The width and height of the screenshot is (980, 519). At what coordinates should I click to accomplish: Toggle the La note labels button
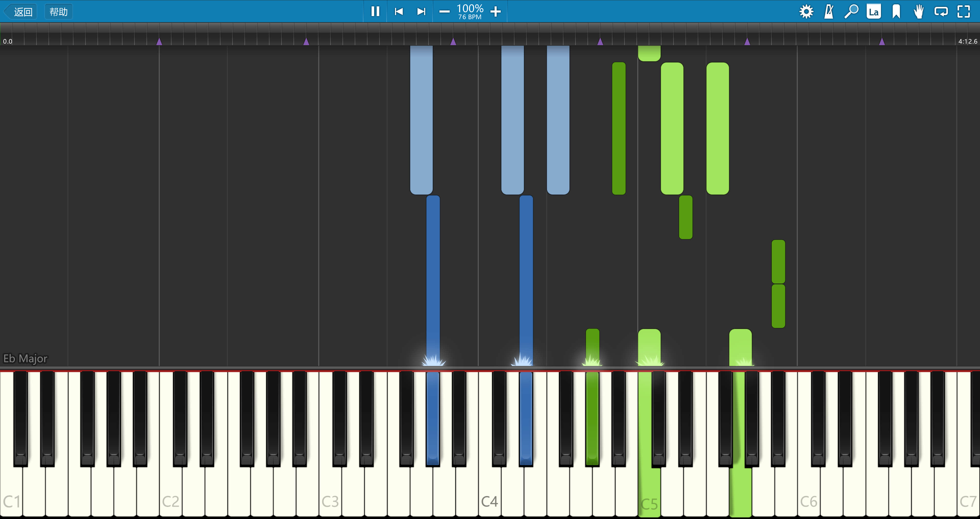[x=874, y=11]
